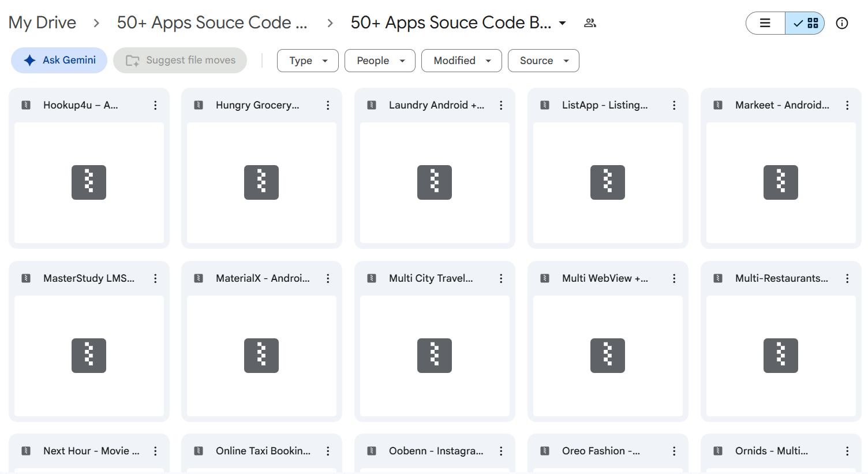Click the shared folder people icon

pyautogui.click(x=590, y=23)
